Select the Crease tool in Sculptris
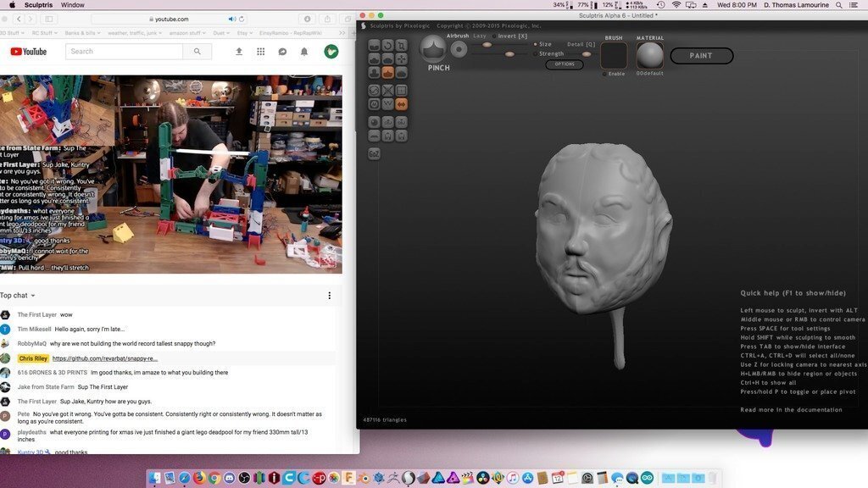The image size is (868, 488). click(x=374, y=46)
